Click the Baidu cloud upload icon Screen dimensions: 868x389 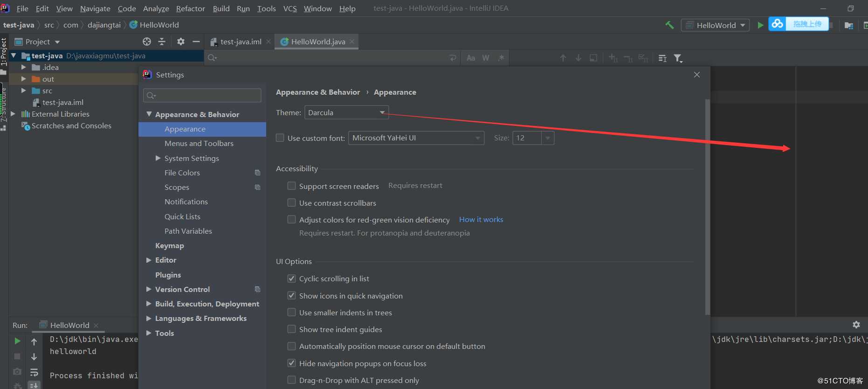pos(777,24)
